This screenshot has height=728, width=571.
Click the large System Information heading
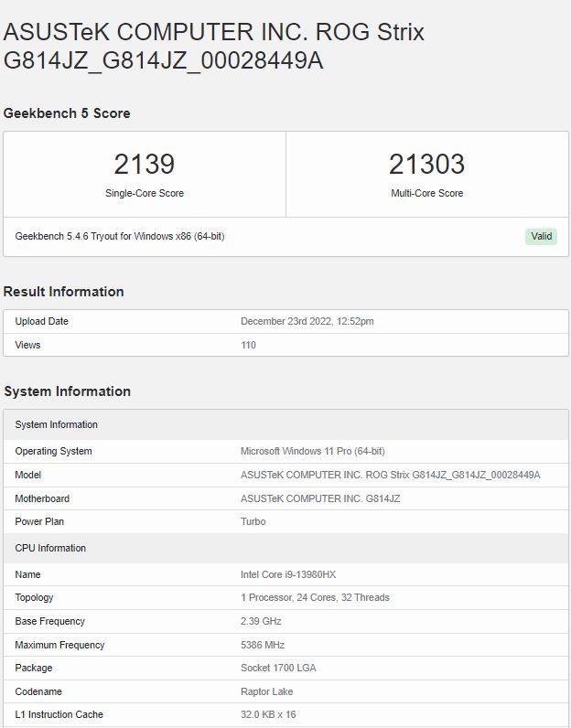(68, 391)
